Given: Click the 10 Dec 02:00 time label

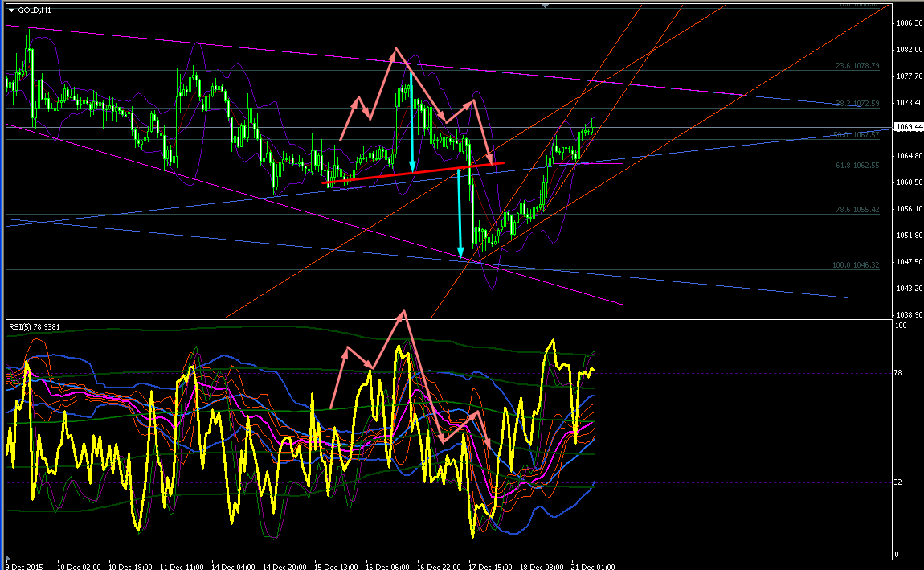Looking at the screenshot, I should (x=79, y=567).
